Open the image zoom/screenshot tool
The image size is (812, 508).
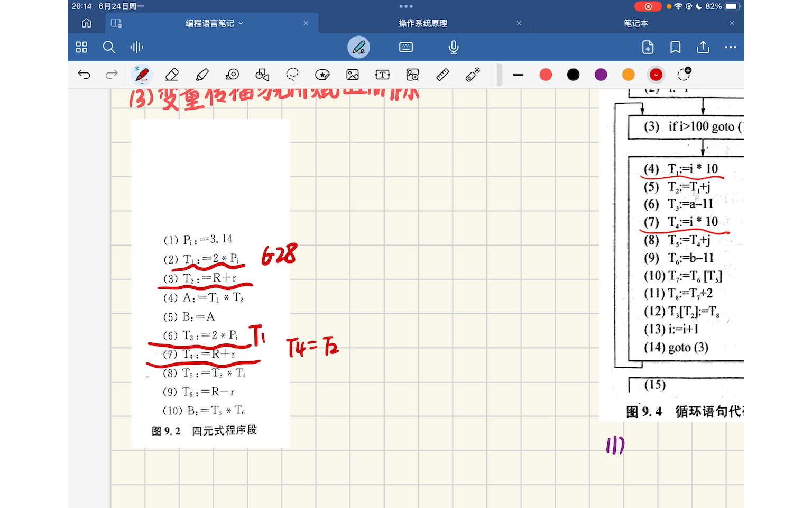coord(413,75)
